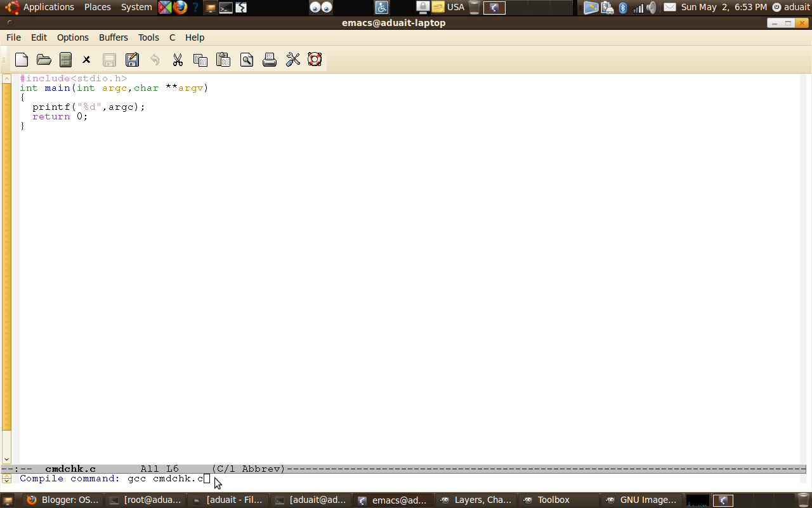Click the volume speaker tray icon
This screenshot has width=812, height=508.
(652, 8)
